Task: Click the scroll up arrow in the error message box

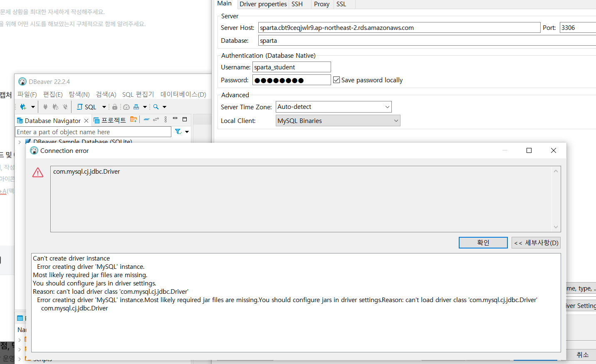Action: (x=556, y=171)
